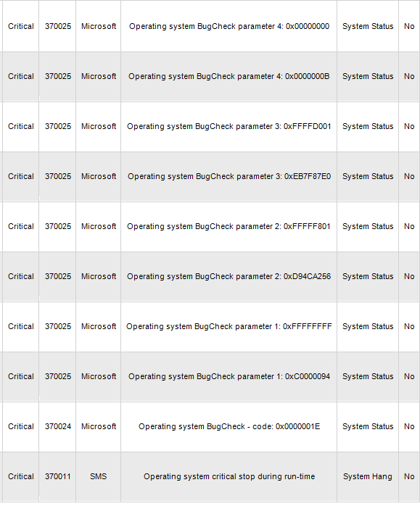
Task: Select BugCheck parameter 1: 0xFFFFFFFF cell
Action: tap(229, 326)
